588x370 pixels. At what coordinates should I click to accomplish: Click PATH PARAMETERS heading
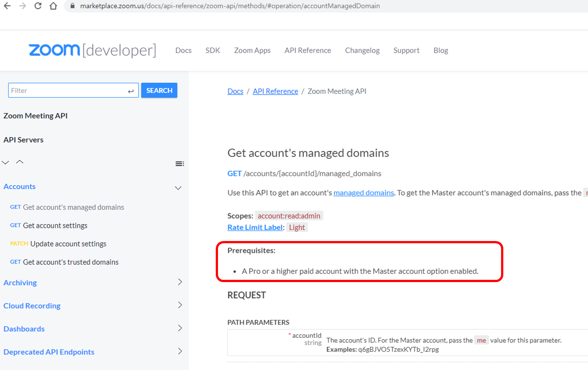pyautogui.click(x=259, y=322)
